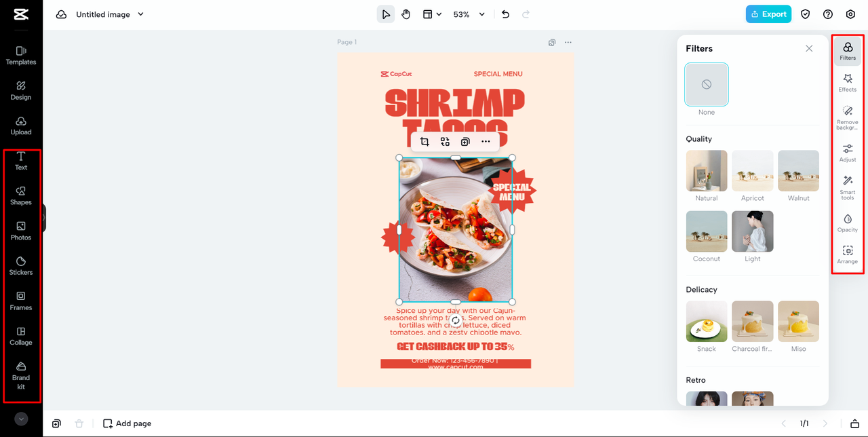Select the GET CASHBACK UP TO 35% text
868x437 pixels.
click(x=456, y=347)
